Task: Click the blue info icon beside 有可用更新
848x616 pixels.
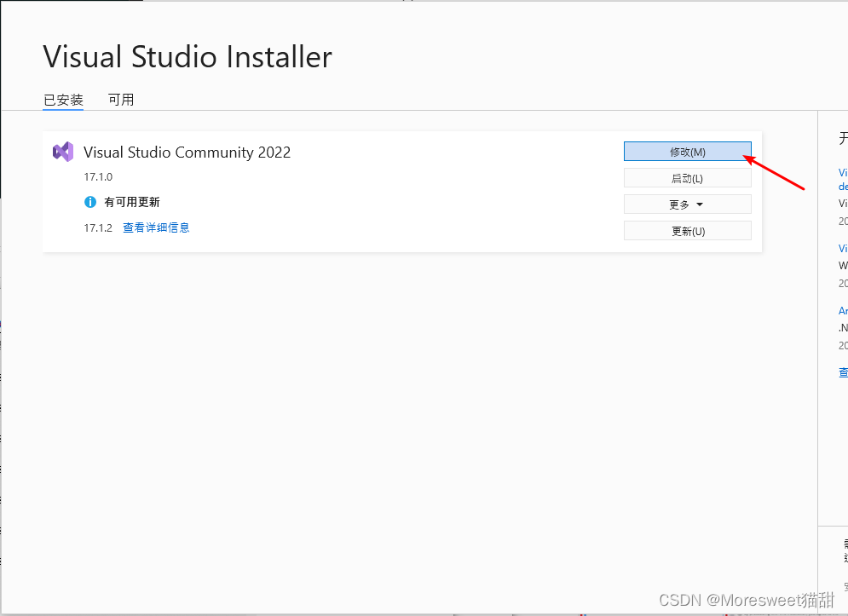Action: click(90, 202)
